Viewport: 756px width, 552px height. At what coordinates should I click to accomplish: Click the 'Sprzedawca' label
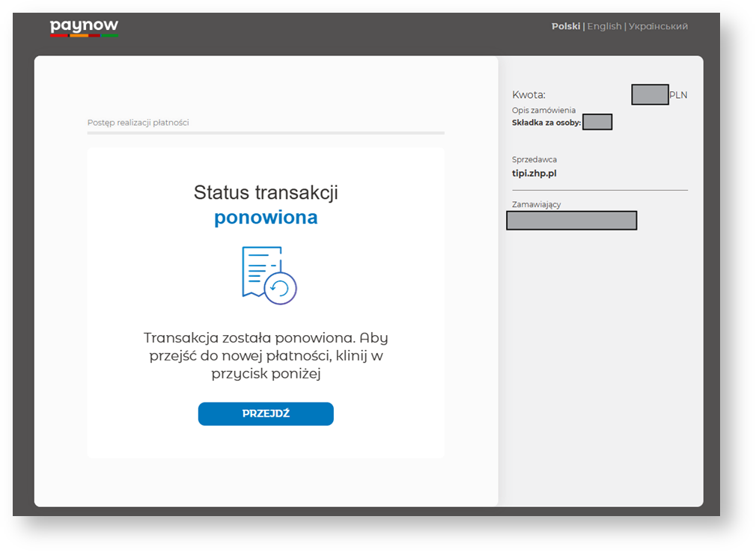click(x=534, y=159)
